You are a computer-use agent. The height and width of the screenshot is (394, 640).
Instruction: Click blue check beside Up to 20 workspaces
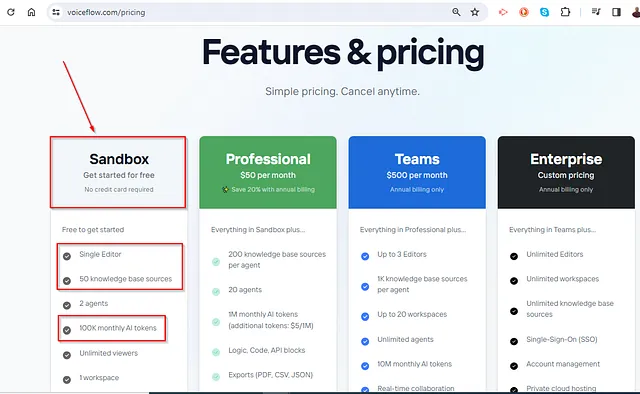point(365,316)
